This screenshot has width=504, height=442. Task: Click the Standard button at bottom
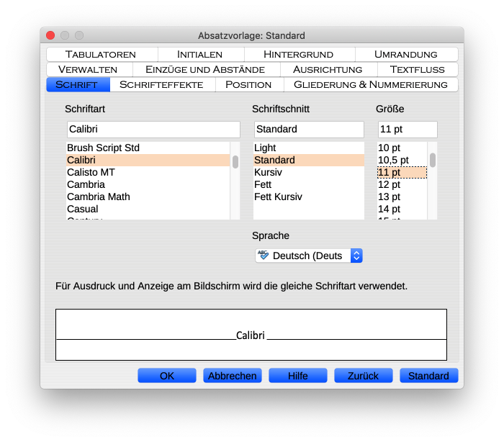pyautogui.click(x=429, y=376)
